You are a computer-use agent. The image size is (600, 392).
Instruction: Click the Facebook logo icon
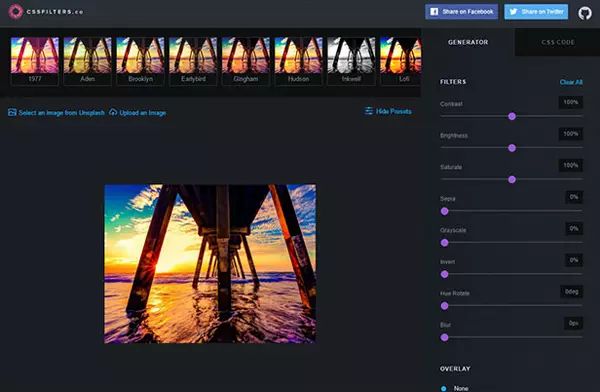434,12
